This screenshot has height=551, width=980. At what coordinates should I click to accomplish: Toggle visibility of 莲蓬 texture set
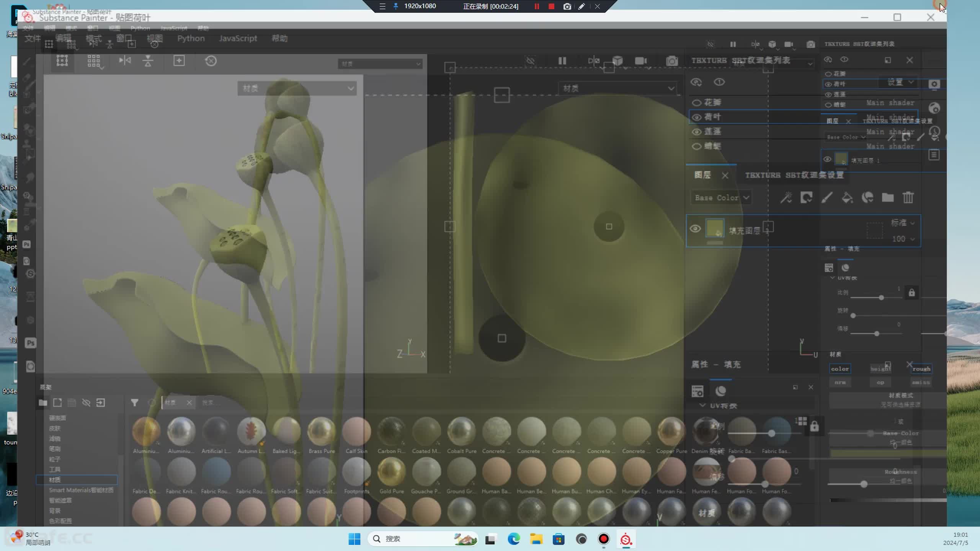(x=697, y=132)
